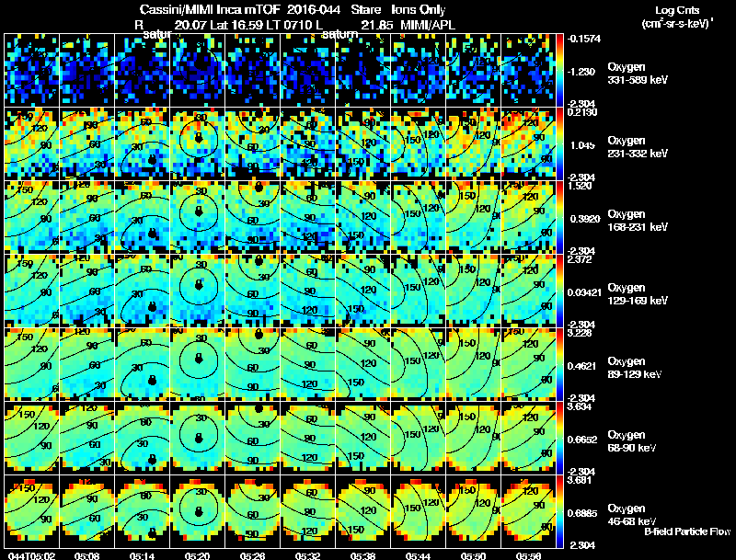Click the 05:20 time label
This screenshot has height=560, width=736.
(197, 555)
